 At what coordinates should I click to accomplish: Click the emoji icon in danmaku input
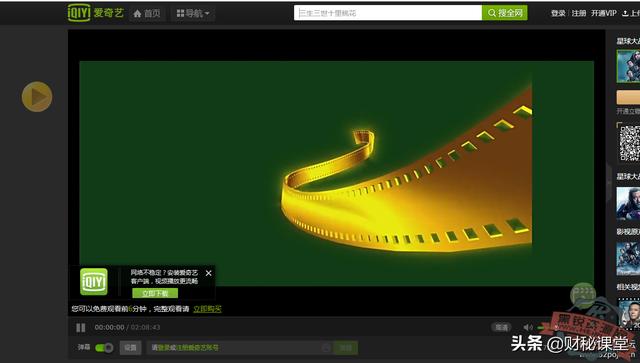[326, 348]
